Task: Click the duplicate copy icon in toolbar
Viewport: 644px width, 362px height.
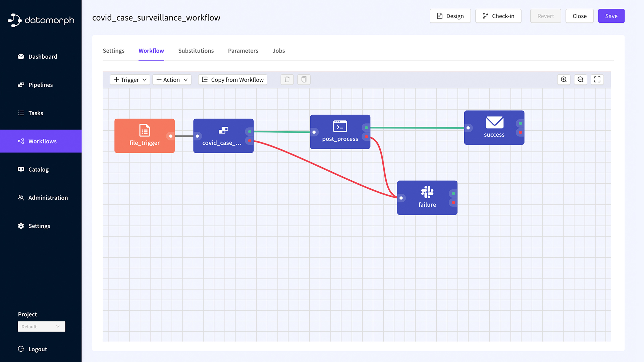Action: coord(304,79)
